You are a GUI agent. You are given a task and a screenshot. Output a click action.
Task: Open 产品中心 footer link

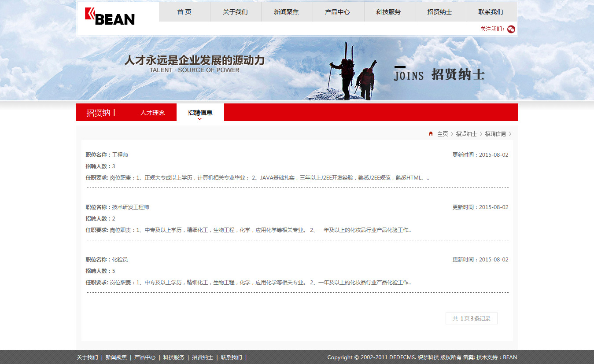[x=145, y=357]
